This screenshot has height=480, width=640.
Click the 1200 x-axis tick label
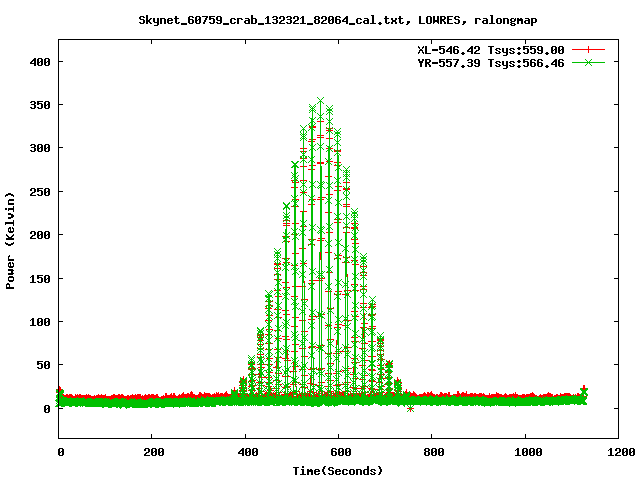click(621, 452)
